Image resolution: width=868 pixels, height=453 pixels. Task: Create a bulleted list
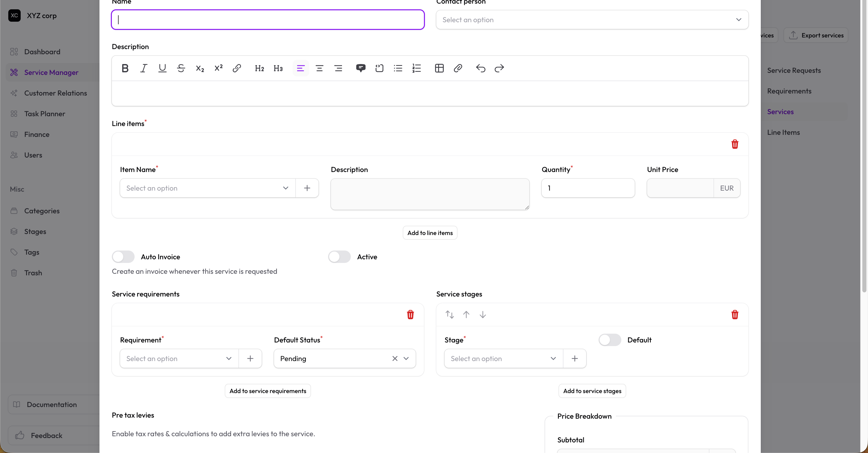(x=398, y=68)
